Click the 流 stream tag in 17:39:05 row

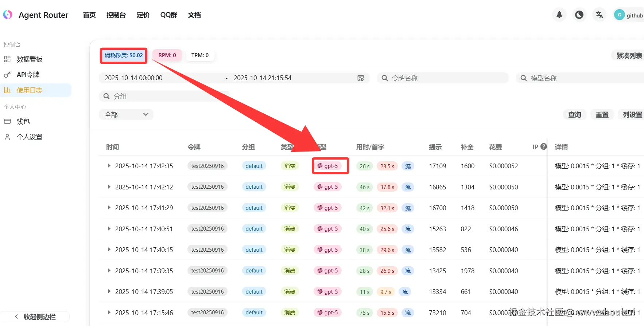pos(405,291)
